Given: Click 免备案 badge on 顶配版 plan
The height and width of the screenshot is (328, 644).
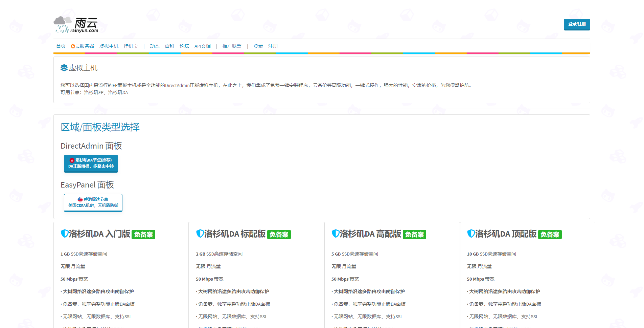Looking at the screenshot, I should (550, 235).
